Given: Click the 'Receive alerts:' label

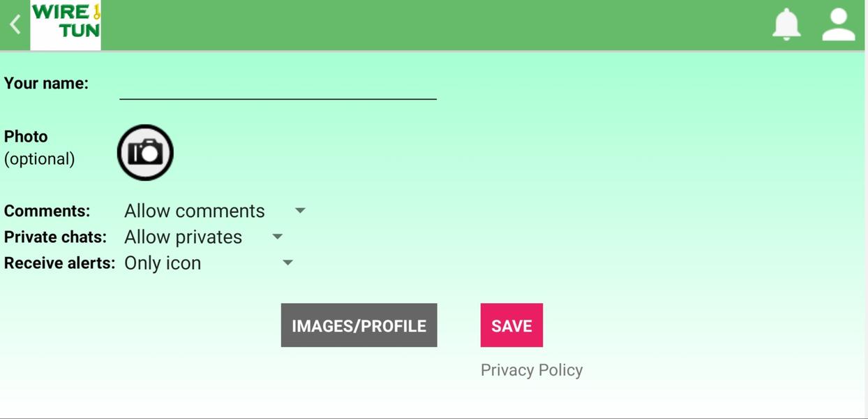Looking at the screenshot, I should click(x=59, y=263).
